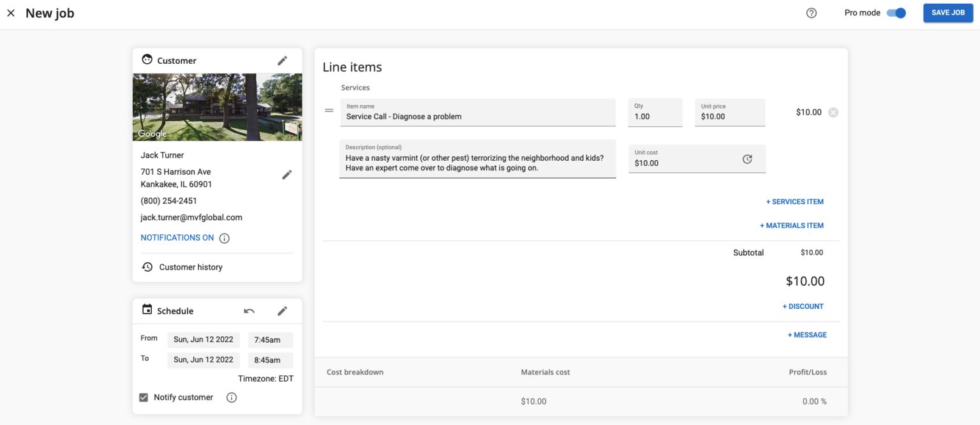Viewport: 980px width, 425px height.
Task: Click the notify customer info icon
Action: pos(232,398)
